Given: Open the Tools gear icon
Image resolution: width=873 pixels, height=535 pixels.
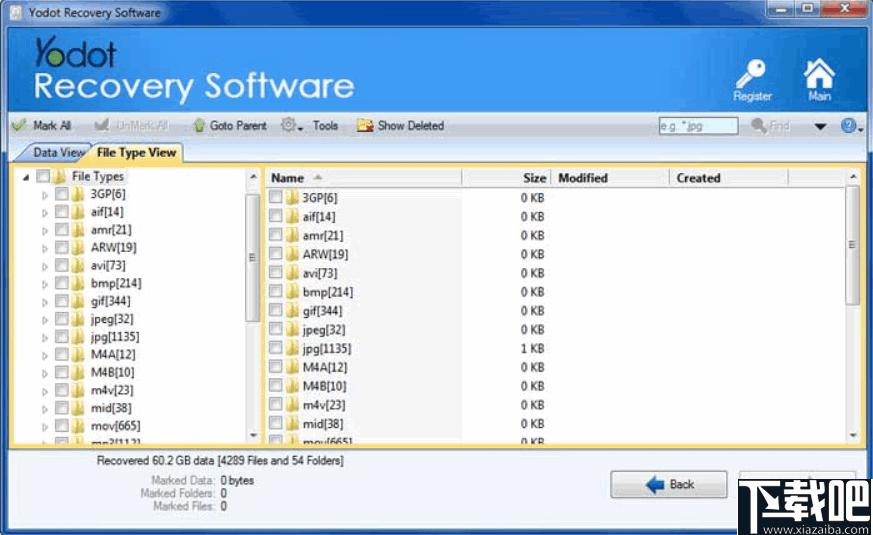Looking at the screenshot, I should pyautogui.click(x=288, y=126).
